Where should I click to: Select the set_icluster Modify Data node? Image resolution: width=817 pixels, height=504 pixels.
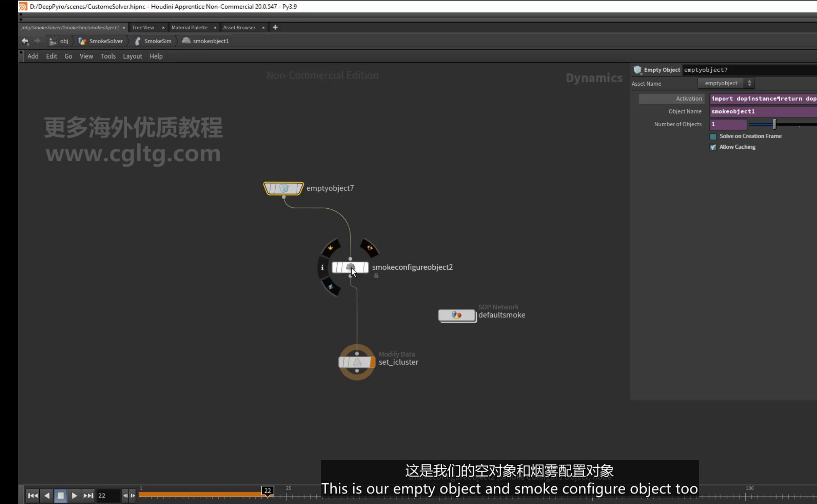357,362
